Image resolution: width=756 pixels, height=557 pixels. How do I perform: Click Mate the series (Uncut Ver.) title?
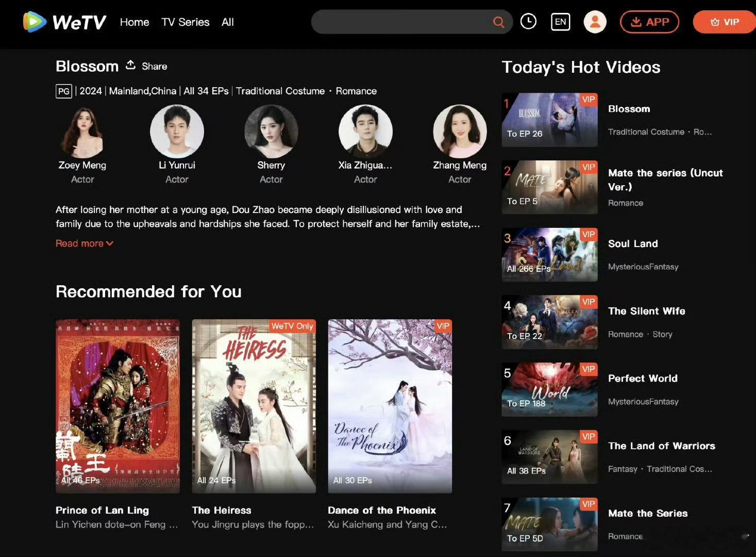665,179
